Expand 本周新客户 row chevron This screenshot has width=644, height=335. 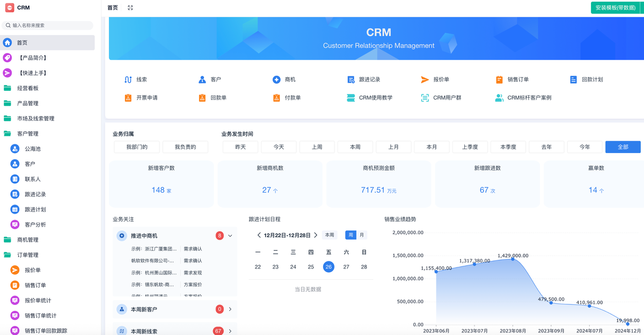pyautogui.click(x=230, y=309)
